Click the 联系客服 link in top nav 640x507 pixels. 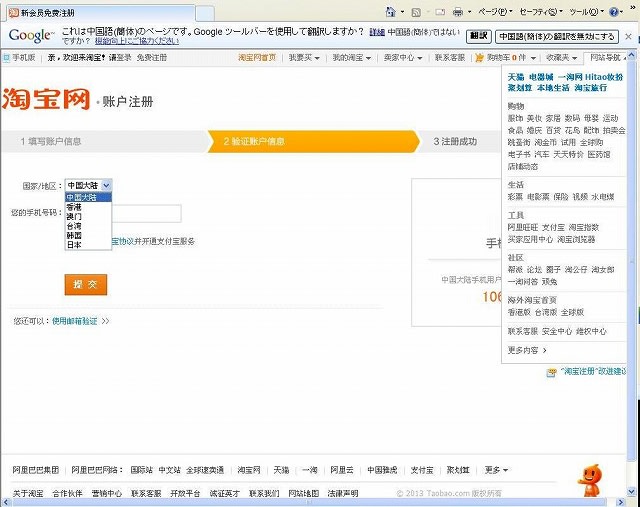coord(450,58)
